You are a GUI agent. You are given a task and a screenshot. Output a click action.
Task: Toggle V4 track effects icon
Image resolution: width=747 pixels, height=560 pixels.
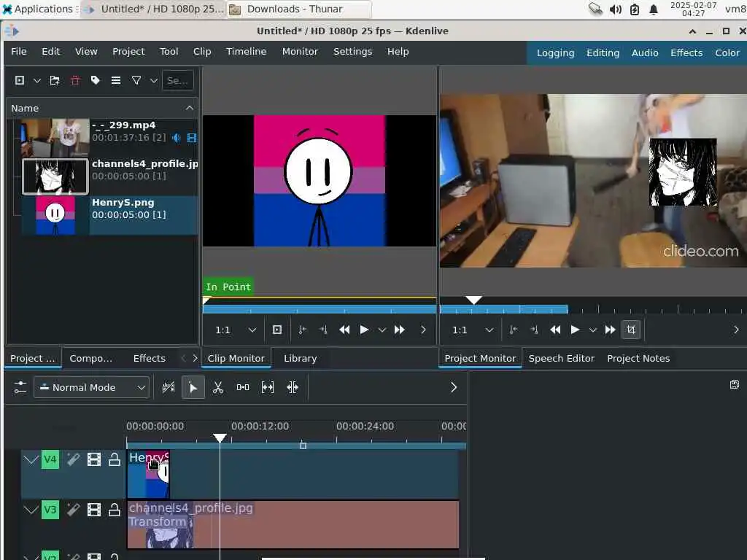pyautogui.click(x=73, y=459)
